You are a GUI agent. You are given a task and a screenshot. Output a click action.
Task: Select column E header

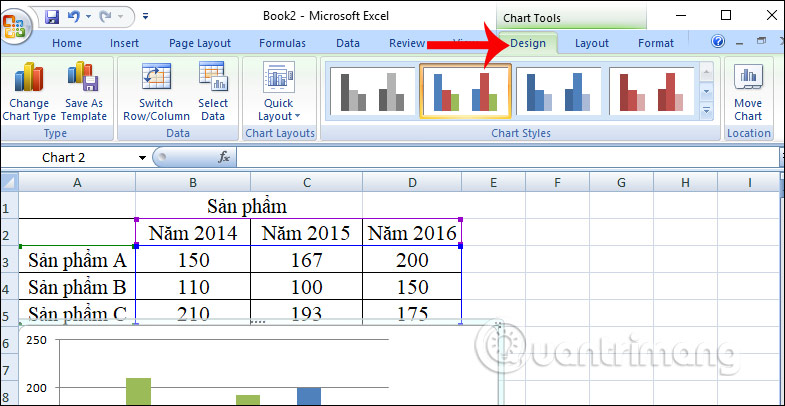(x=493, y=183)
